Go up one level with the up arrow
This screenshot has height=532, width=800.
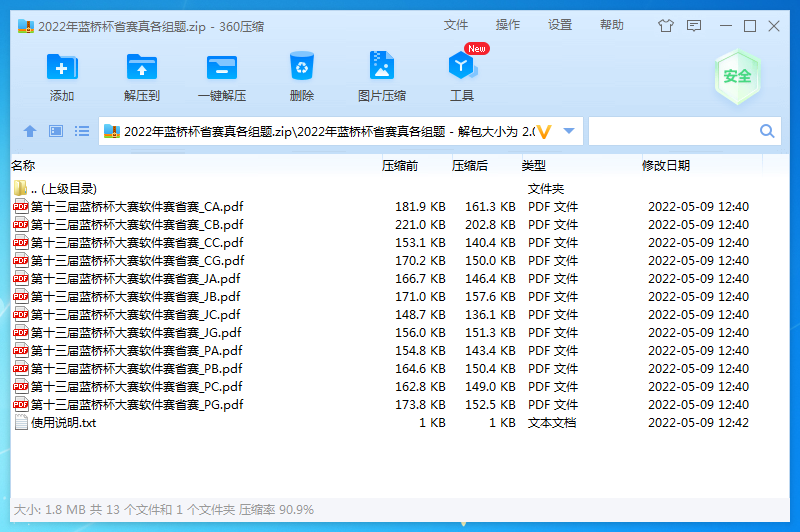tap(30, 131)
